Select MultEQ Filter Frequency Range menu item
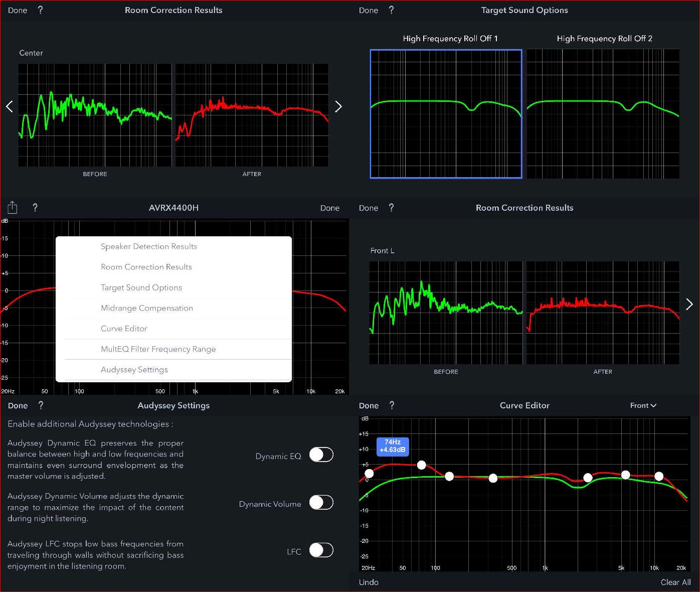This screenshot has height=592, width=700. click(173, 349)
